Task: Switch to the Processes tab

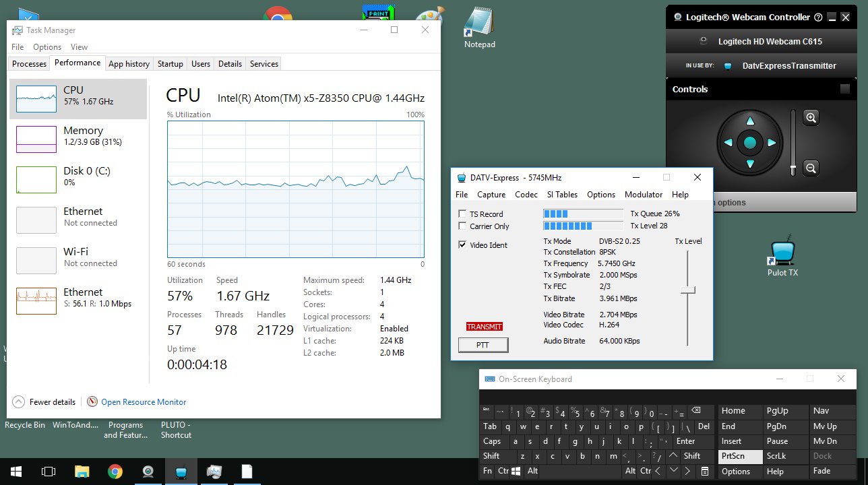Action: 30,64
